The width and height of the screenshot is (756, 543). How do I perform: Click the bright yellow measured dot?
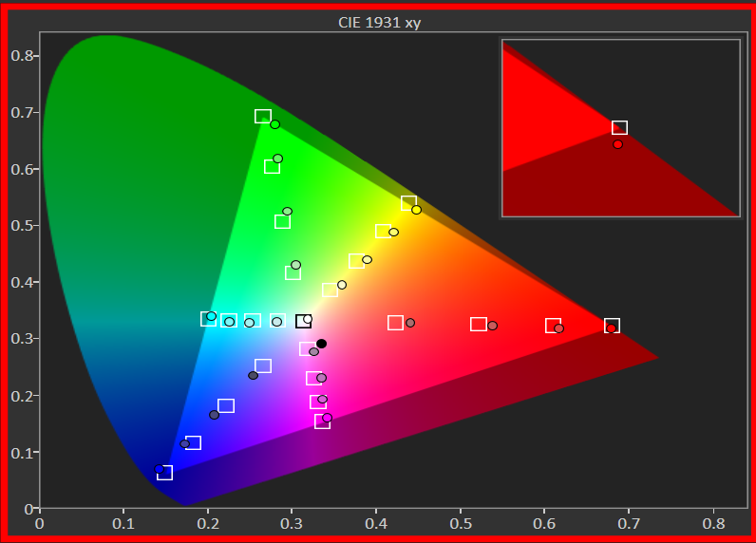[x=416, y=210]
